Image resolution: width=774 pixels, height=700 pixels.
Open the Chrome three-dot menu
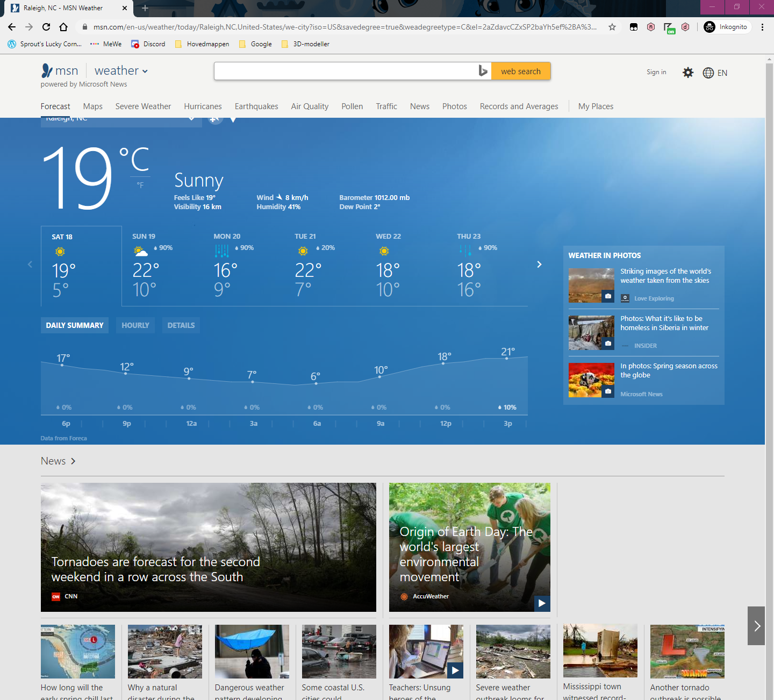[762, 27]
